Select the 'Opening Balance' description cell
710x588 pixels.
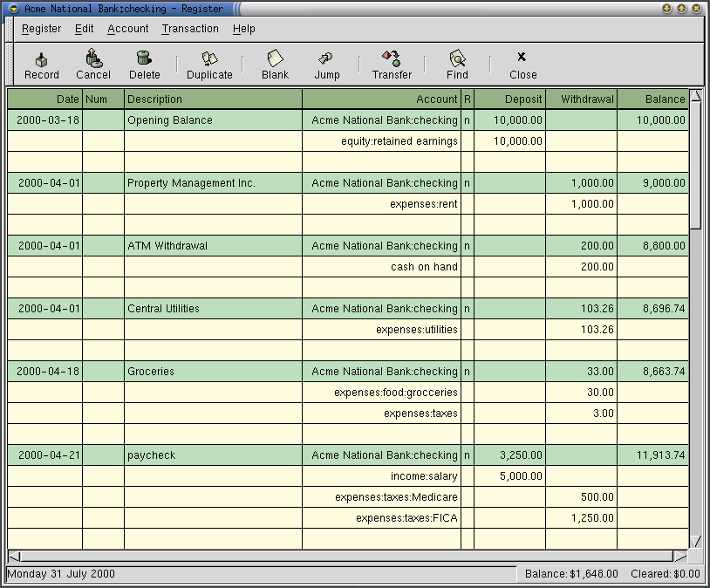(x=213, y=120)
